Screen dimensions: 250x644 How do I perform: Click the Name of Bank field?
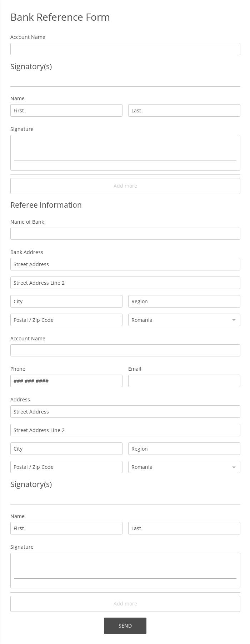click(x=125, y=234)
